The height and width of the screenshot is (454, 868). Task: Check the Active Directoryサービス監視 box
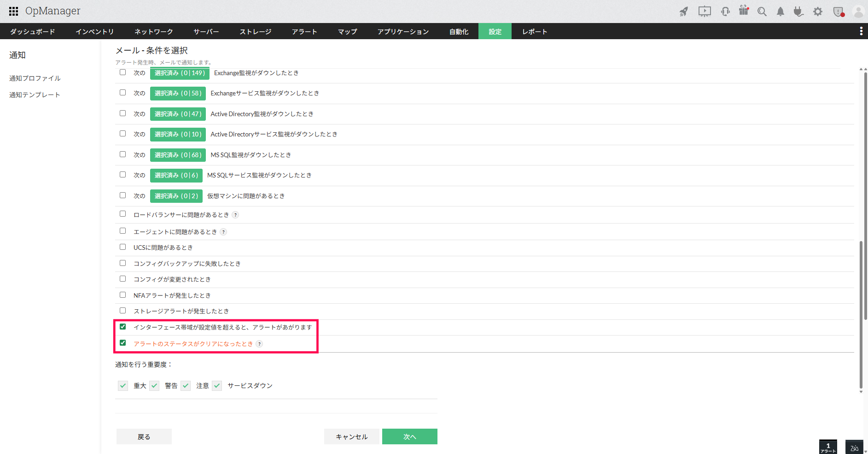[x=122, y=134]
